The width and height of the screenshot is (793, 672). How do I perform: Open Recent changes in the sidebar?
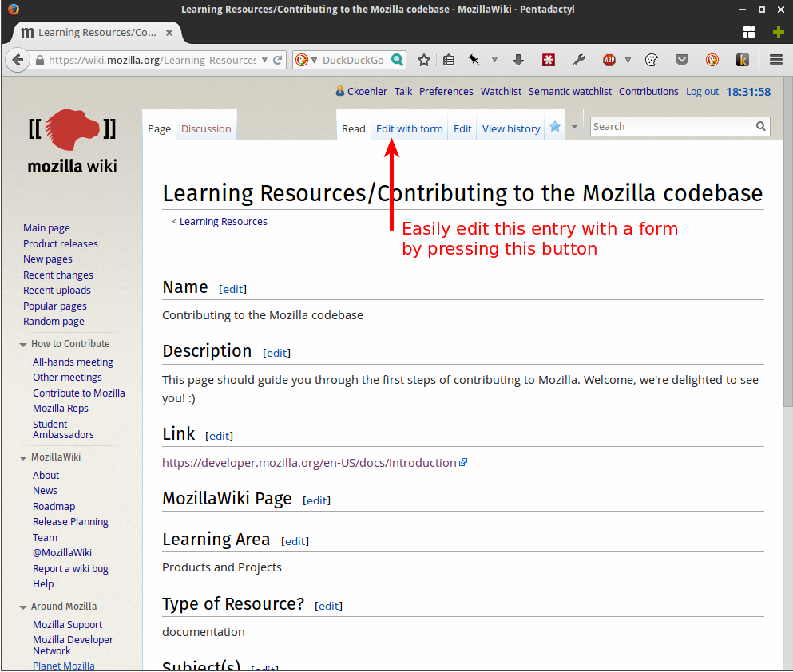[58, 275]
